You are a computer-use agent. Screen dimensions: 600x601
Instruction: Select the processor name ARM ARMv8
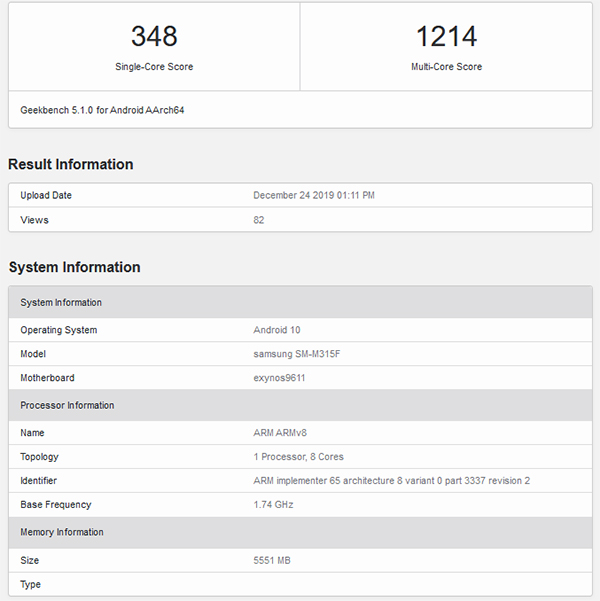point(282,433)
